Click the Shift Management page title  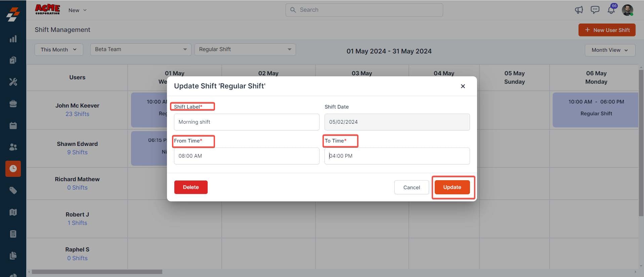click(x=62, y=30)
